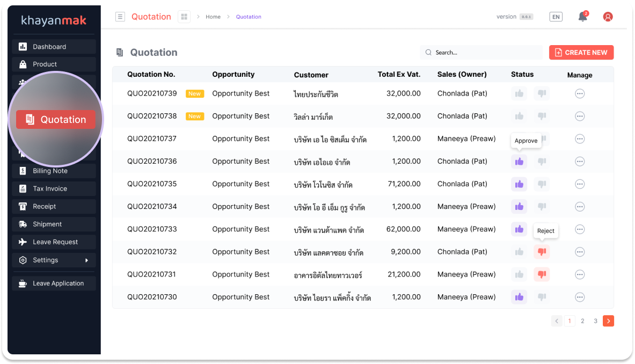635x364 pixels.
Task: Reject quotation QUO20210739 with thumbs down
Action: [x=542, y=93]
